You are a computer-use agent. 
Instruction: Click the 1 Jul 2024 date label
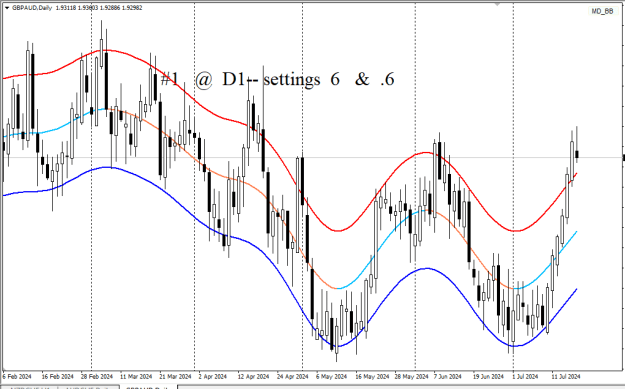tap(525, 377)
